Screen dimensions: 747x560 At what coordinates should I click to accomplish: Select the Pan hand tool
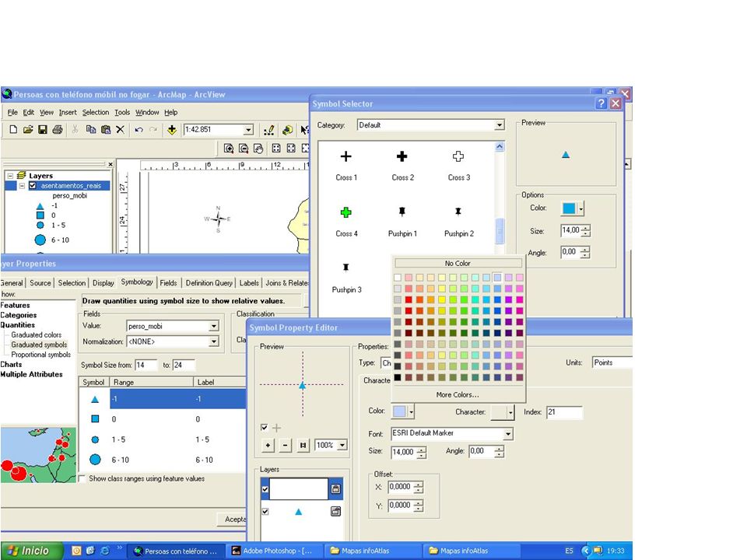[258, 149]
